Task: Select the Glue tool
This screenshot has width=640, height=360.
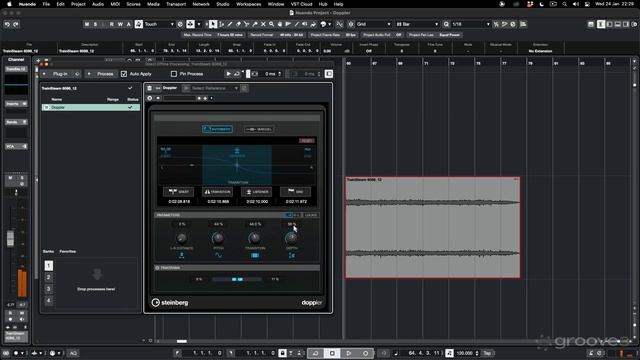Action: (x=255, y=24)
